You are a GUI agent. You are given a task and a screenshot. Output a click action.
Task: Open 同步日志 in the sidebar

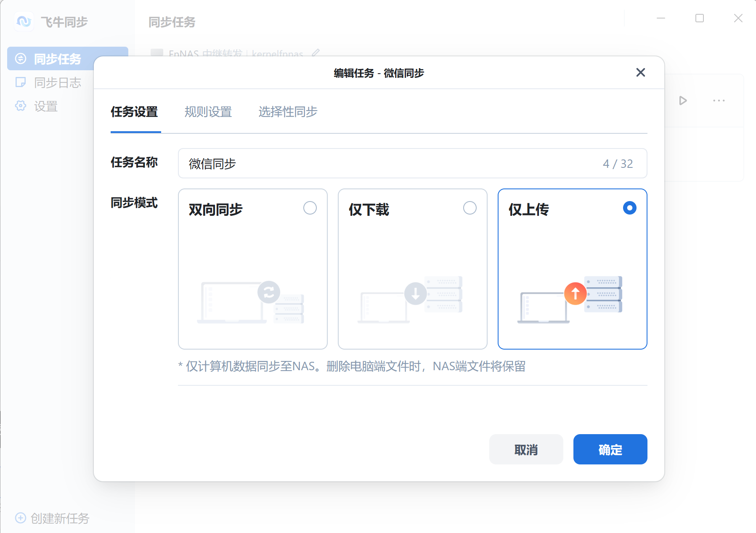[57, 82]
